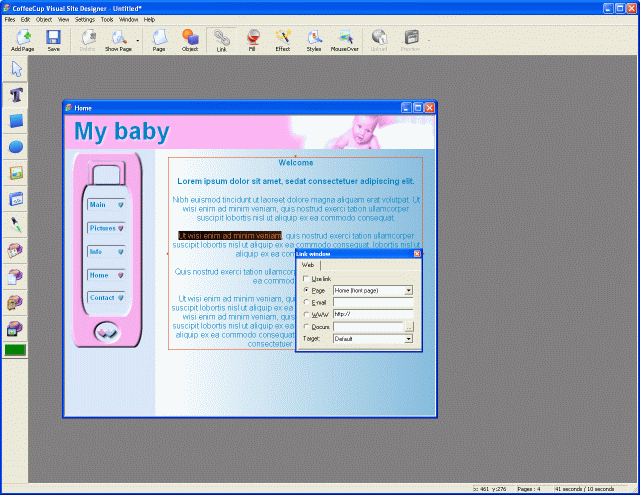Viewport: 640px width, 495px height.
Task: Click the Fill toolbar icon
Action: pyautogui.click(x=252, y=40)
